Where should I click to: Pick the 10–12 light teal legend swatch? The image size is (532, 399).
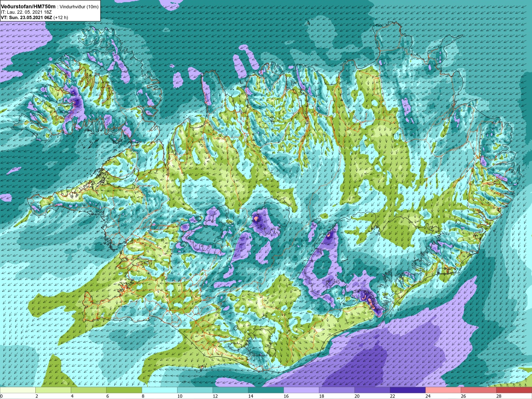[195, 390]
